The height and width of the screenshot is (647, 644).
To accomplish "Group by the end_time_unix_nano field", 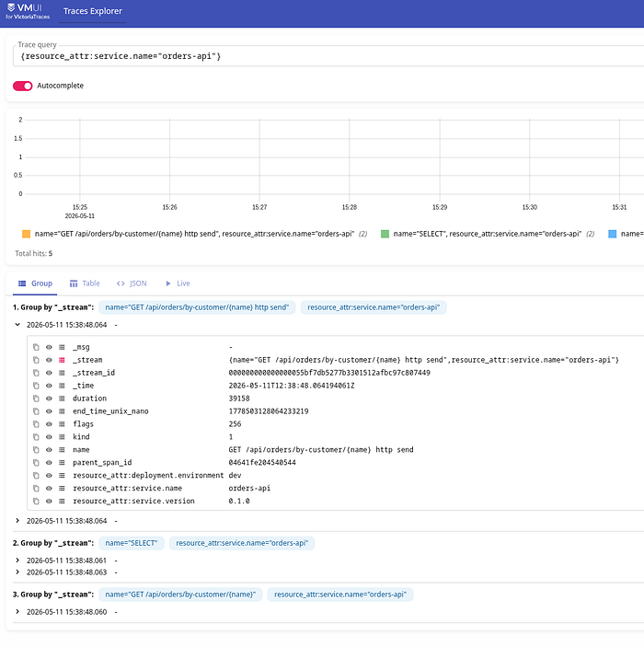I will (62, 411).
